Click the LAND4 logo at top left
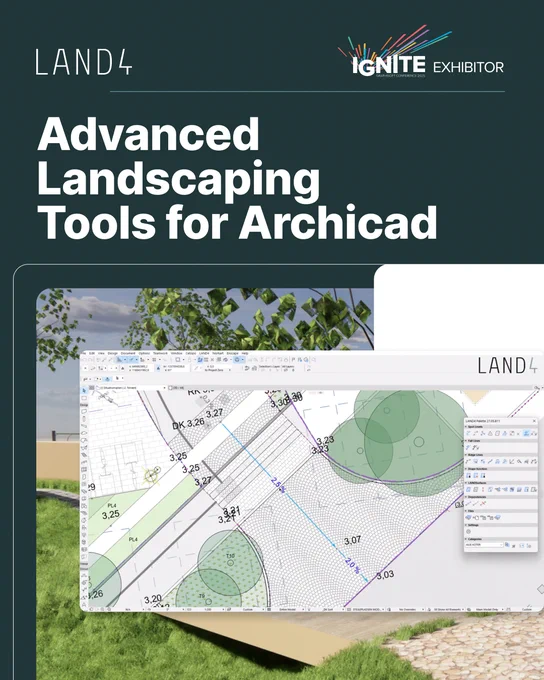This screenshot has width=544, height=680. [83, 62]
